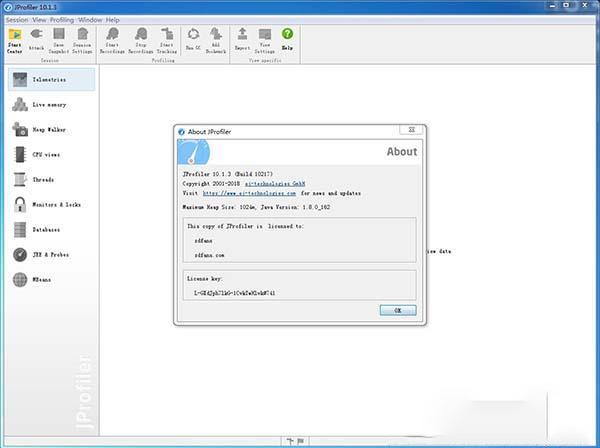The width and height of the screenshot is (600, 448).
Task: Click the flag icon in the status bar
Action: (301, 441)
